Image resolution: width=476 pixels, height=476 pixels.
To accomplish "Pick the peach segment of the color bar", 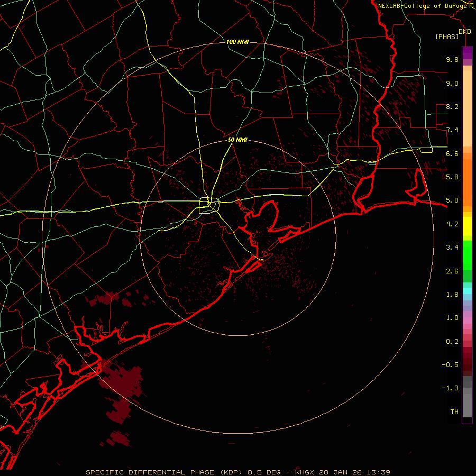I will [467, 108].
